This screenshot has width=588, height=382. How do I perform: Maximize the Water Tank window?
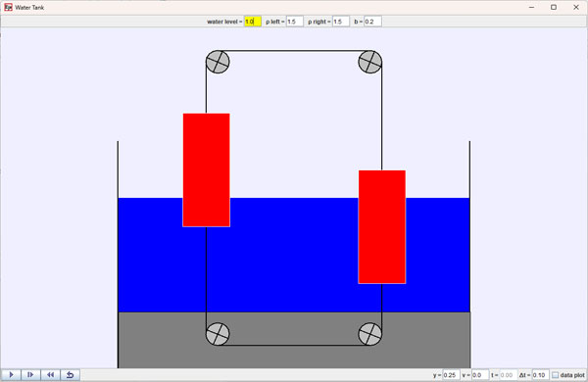tap(554, 7)
